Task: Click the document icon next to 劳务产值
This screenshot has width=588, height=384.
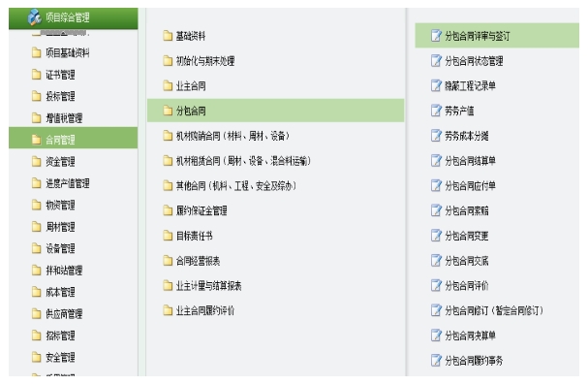Action: pos(436,111)
